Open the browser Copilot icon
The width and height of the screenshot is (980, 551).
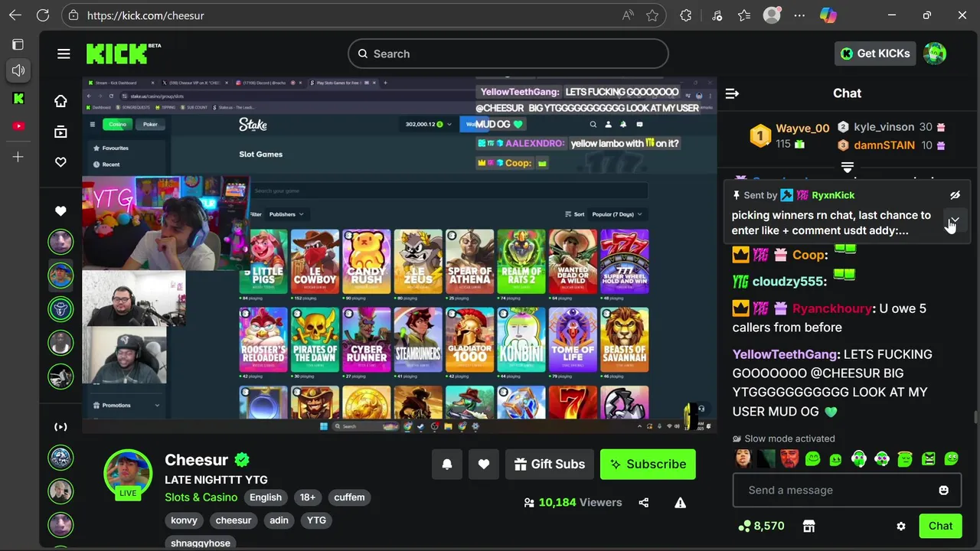pyautogui.click(x=828, y=15)
